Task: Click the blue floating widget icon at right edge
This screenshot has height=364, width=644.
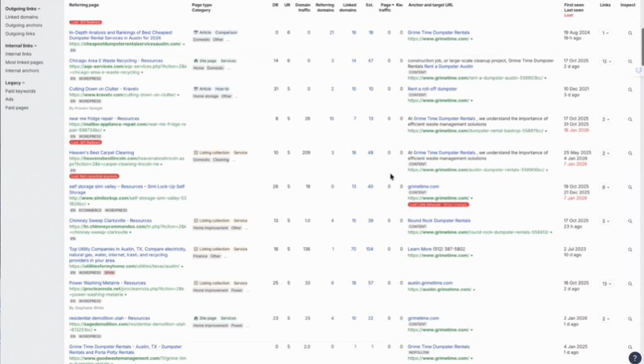Action: pos(639,70)
